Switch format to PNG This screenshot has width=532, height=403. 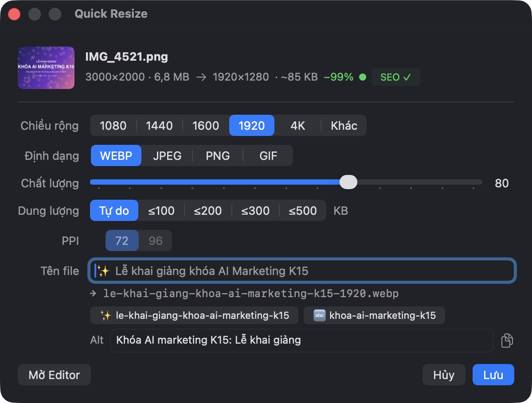point(218,156)
